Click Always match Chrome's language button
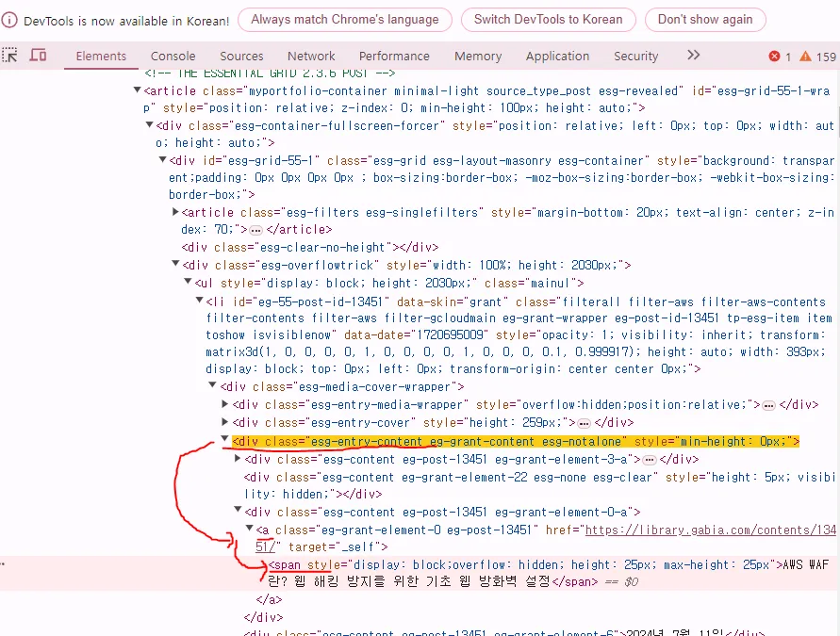The image size is (840, 636). 344,20
